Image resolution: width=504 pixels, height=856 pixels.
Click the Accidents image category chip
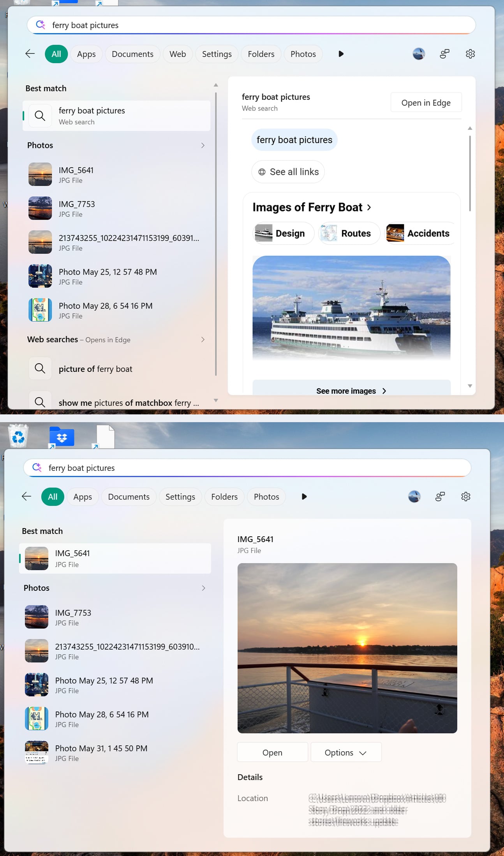pyautogui.click(x=420, y=233)
